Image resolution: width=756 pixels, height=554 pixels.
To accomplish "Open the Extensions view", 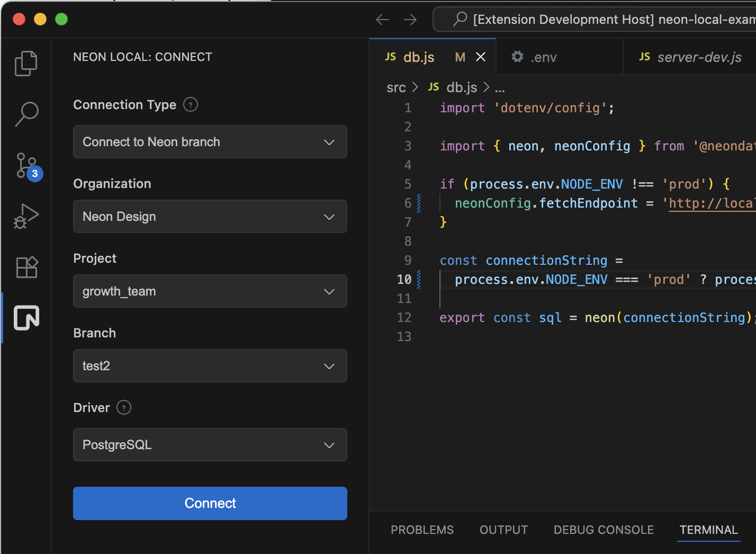I will tap(26, 267).
